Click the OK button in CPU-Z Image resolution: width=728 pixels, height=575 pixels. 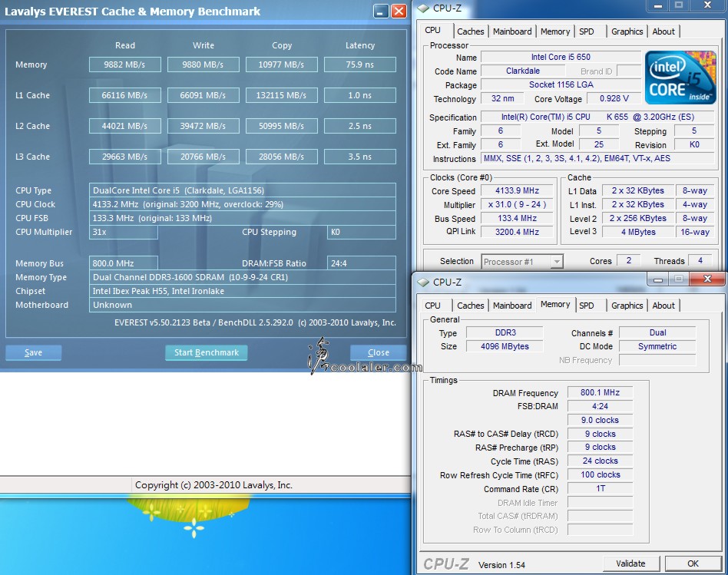pyautogui.click(x=693, y=563)
